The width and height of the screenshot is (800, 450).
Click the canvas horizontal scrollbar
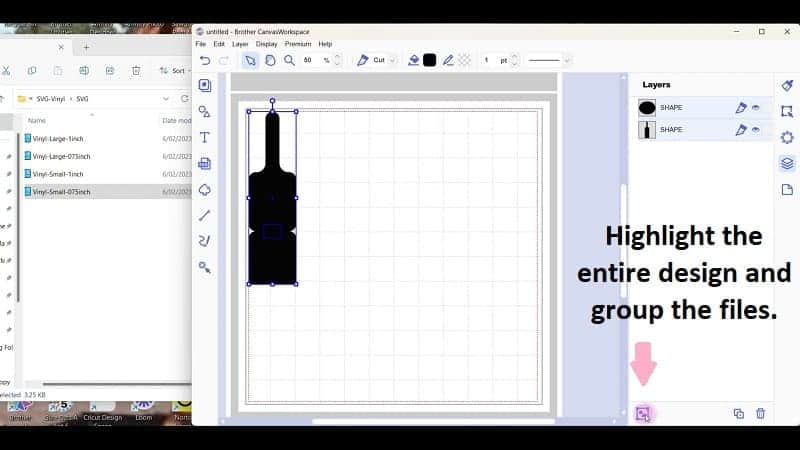point(433,421)
